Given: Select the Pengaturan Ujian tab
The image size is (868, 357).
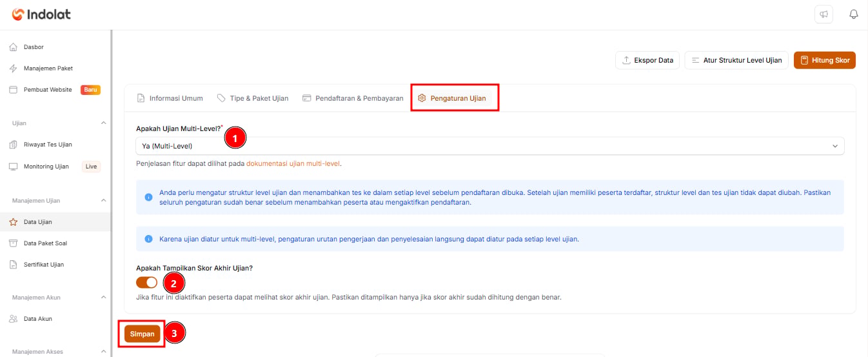Looking at the screenshot, I should (x=451, y=98).
